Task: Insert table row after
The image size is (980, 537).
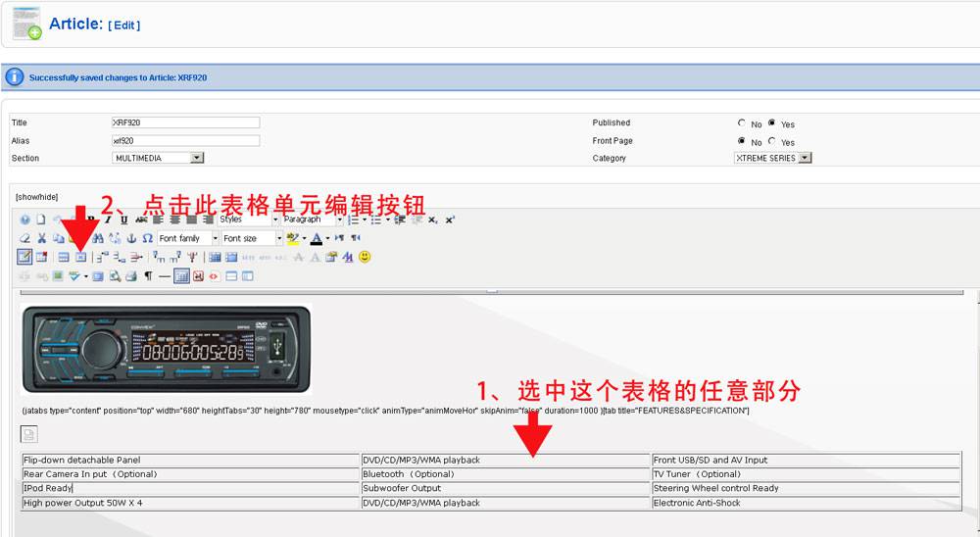Action: [119, 257]
